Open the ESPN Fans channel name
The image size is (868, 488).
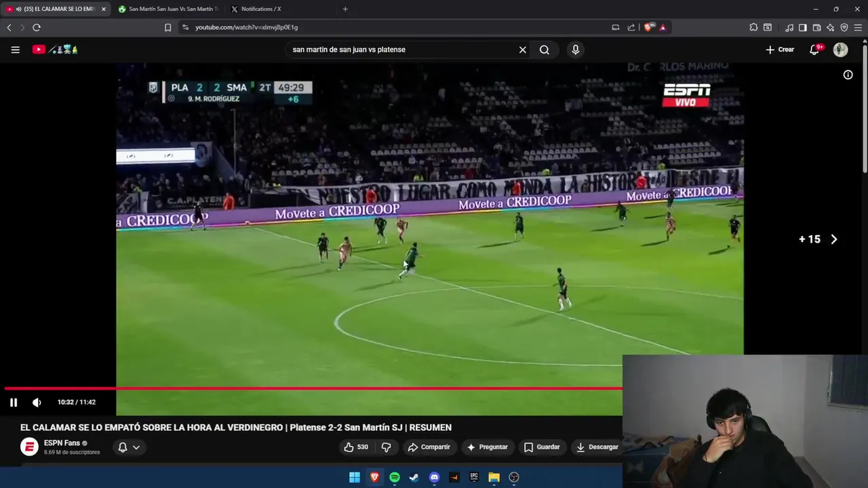click(62, 443)
